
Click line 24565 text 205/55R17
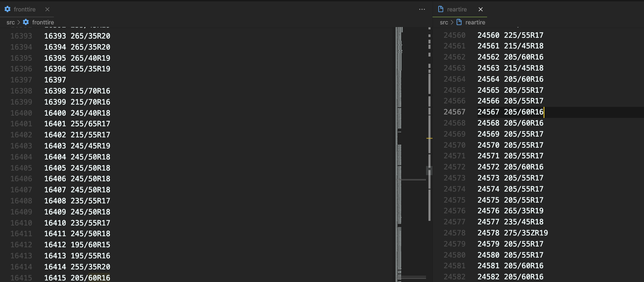pyautogui.click(x=524, y=90)
